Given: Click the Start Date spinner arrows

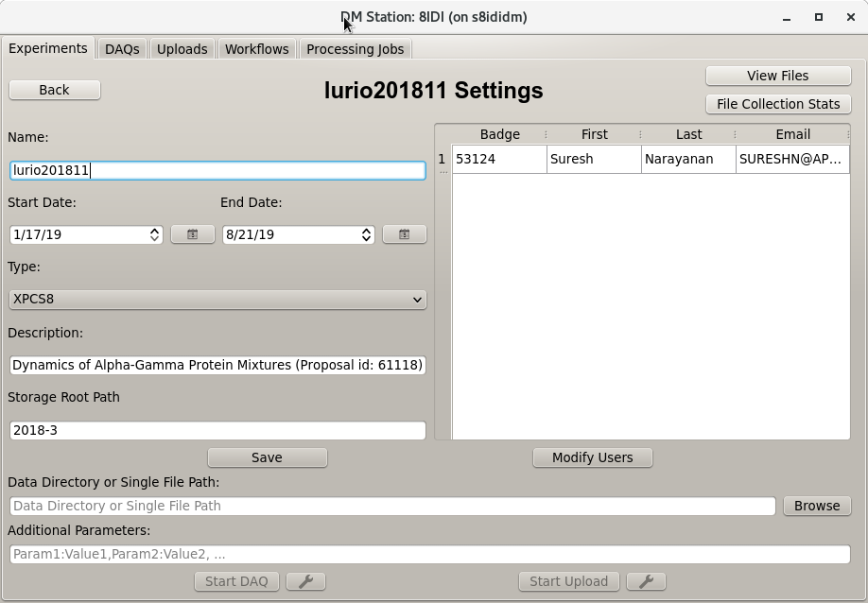Looking at the screenshot, I should click(155, 234).
